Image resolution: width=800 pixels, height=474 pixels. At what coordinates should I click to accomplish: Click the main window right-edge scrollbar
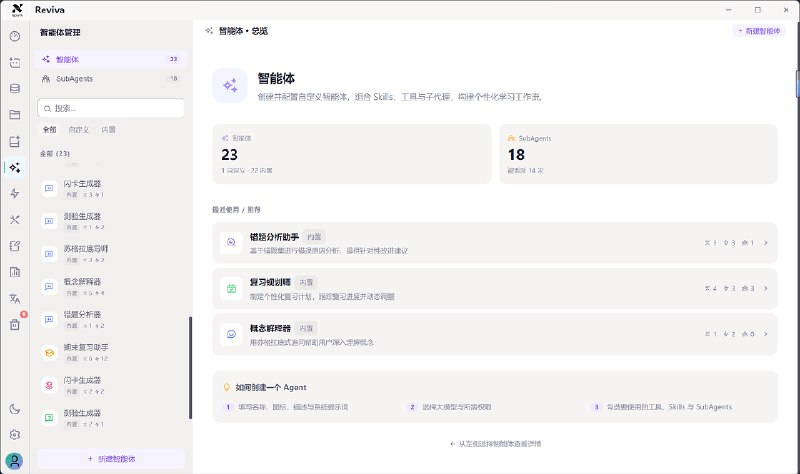coord(797,84)
